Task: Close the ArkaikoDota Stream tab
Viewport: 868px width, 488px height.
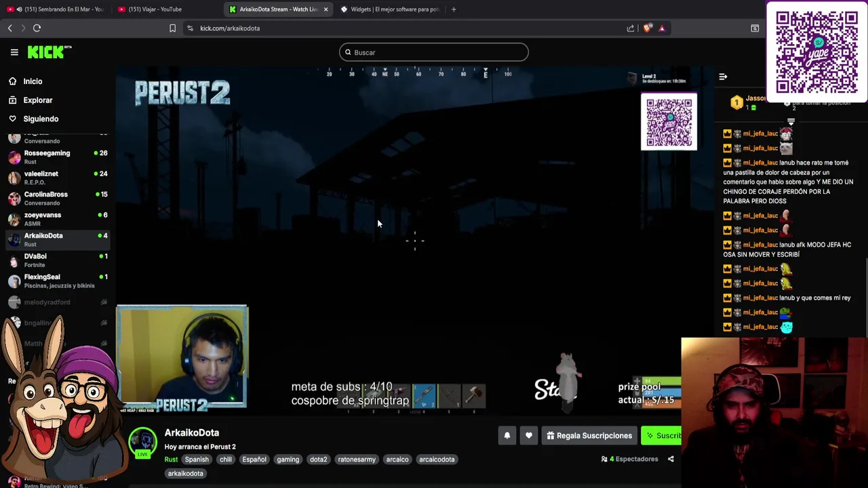Action: point(326,9)
